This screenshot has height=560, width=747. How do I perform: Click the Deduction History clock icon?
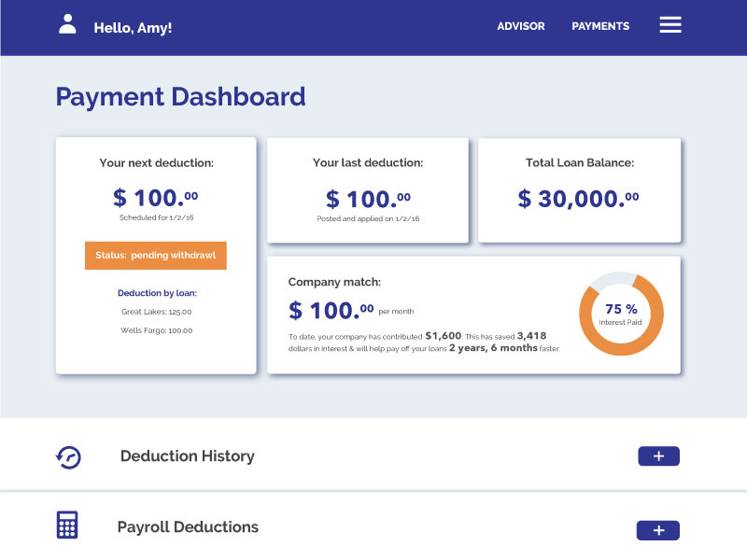68,456
